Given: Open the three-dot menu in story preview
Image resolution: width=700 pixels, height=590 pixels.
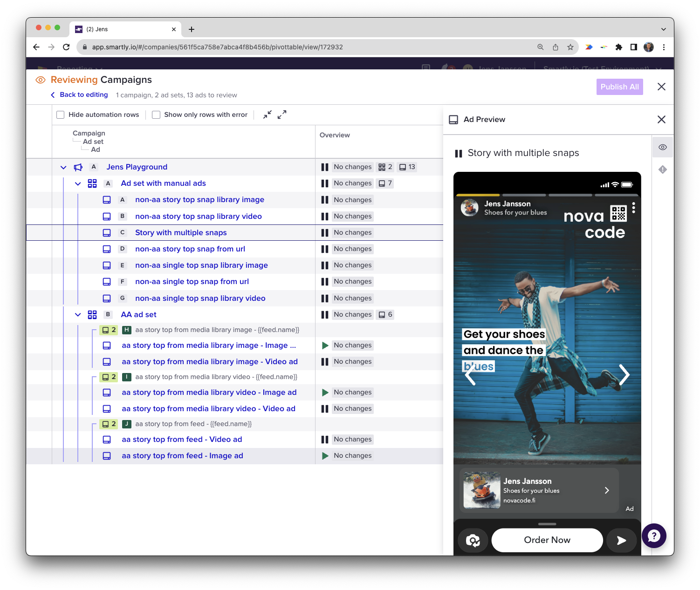Looking at the screenshot, I should tap(634, 208).
